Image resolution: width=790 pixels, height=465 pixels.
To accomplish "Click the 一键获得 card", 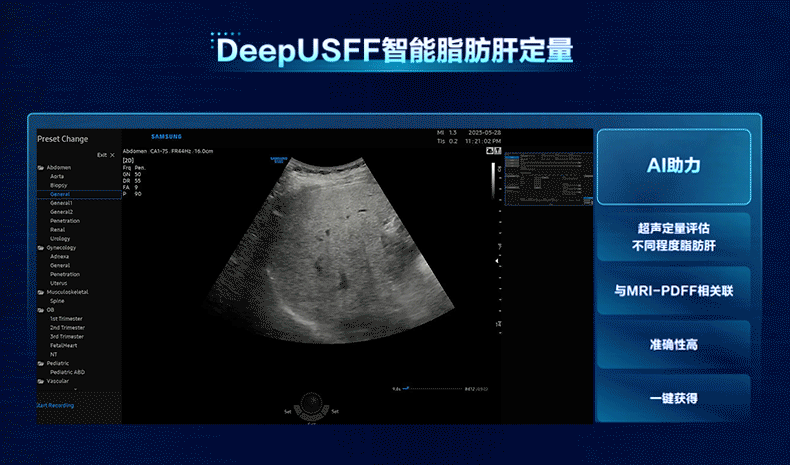I will coord(674,398).
